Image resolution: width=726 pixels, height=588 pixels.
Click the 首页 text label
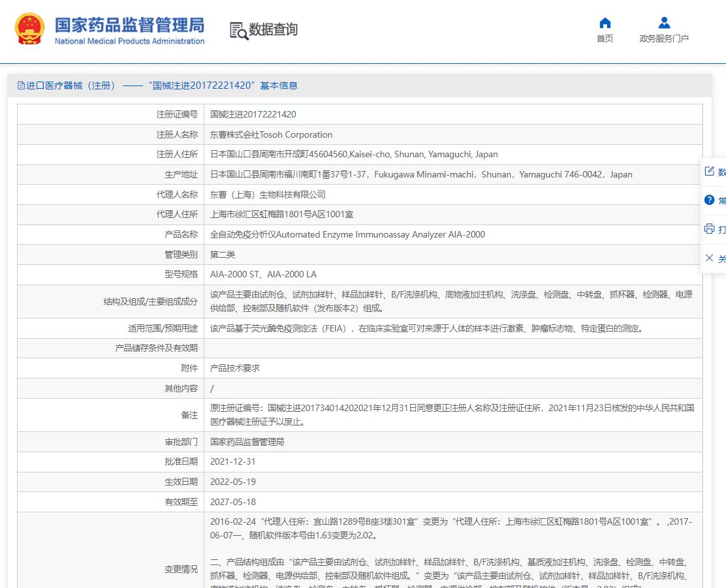(x=605, y=39)
